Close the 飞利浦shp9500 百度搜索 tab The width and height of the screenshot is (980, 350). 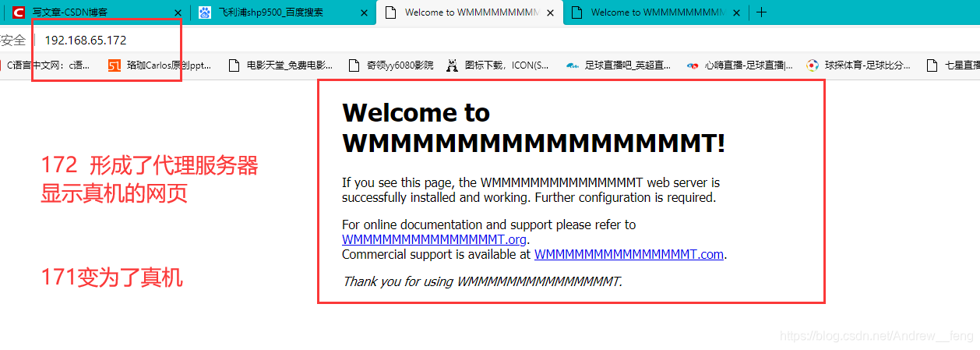point(365,12)
